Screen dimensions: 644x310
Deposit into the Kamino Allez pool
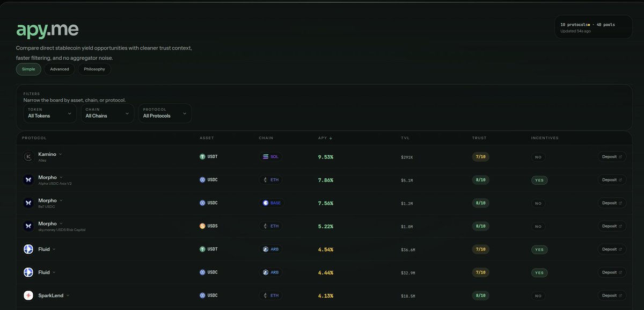(612, 157)
